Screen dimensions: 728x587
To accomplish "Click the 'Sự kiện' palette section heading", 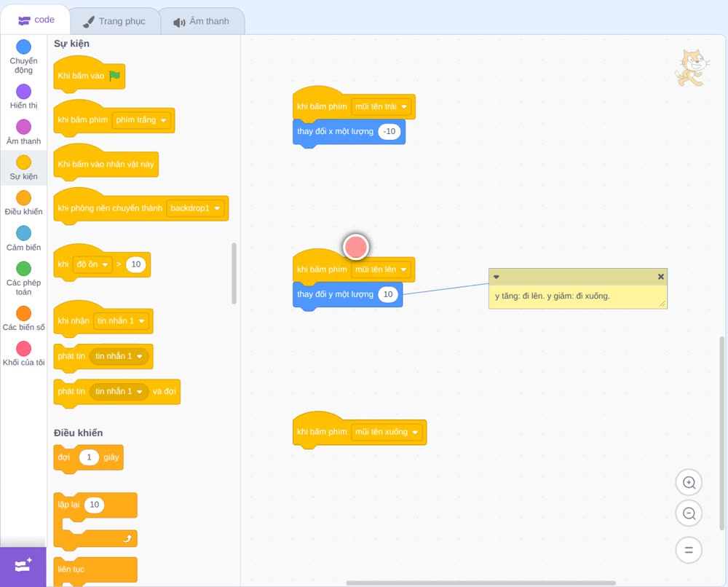I will [71, 44].
